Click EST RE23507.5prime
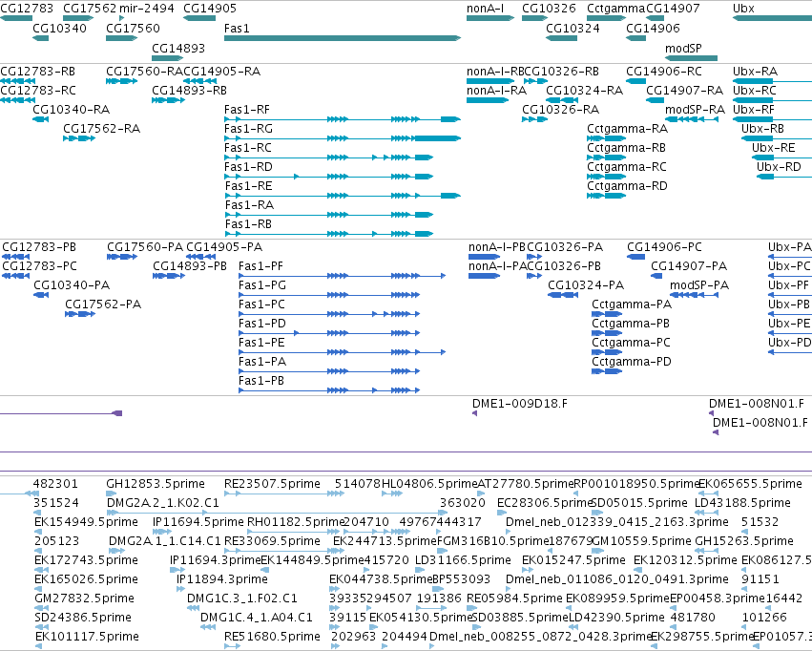This screenshot has width=812, height=651. pos(272,484)
